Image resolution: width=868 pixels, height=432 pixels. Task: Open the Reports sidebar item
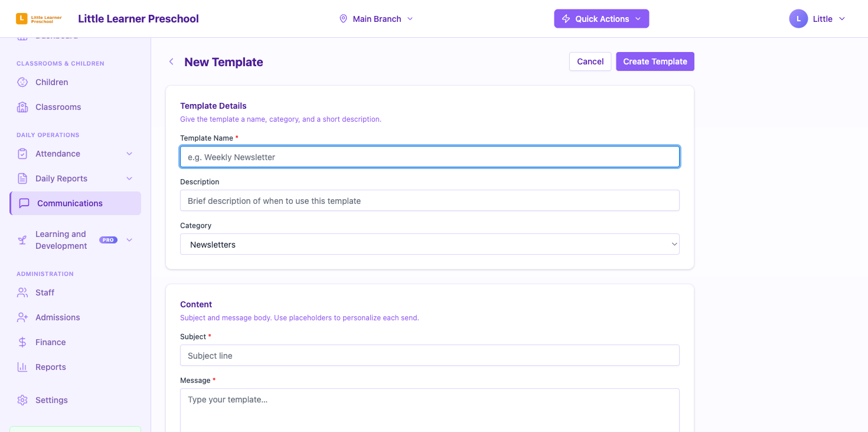tap(75, 367)
